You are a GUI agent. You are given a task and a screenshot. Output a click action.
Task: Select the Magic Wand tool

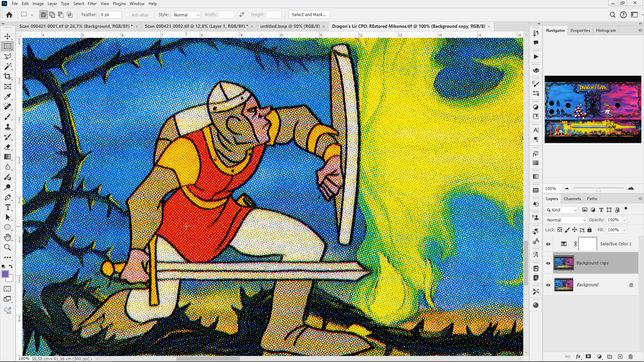coord(8,66)
